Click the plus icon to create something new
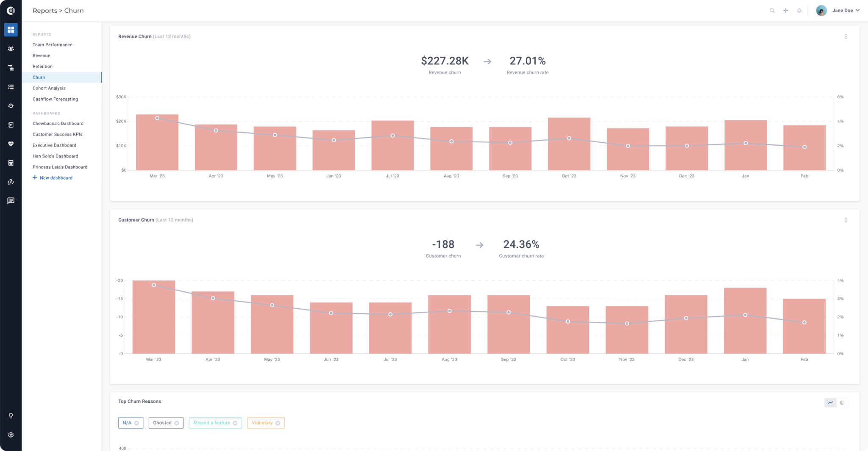The width and height of the screenshot is (868, 451). click(x=785, y=10)
